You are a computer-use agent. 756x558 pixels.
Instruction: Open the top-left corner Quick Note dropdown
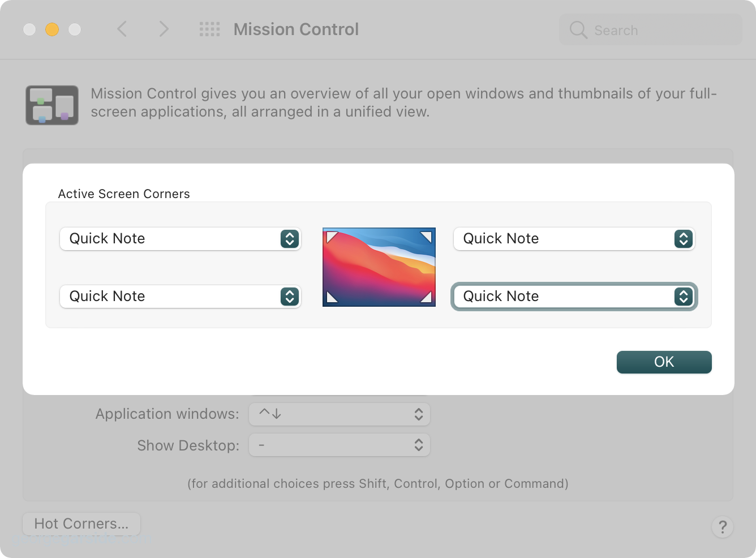pyautogui.click(x=180, y=239)
